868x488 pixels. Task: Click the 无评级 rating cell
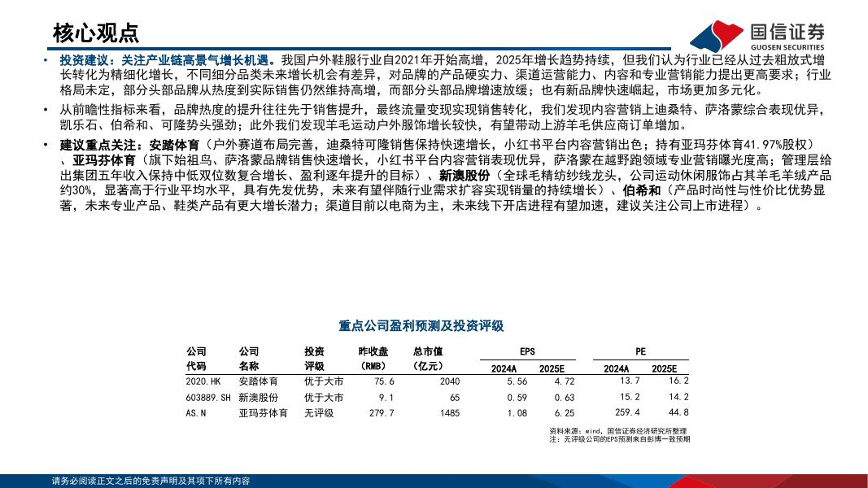(319, 413)
